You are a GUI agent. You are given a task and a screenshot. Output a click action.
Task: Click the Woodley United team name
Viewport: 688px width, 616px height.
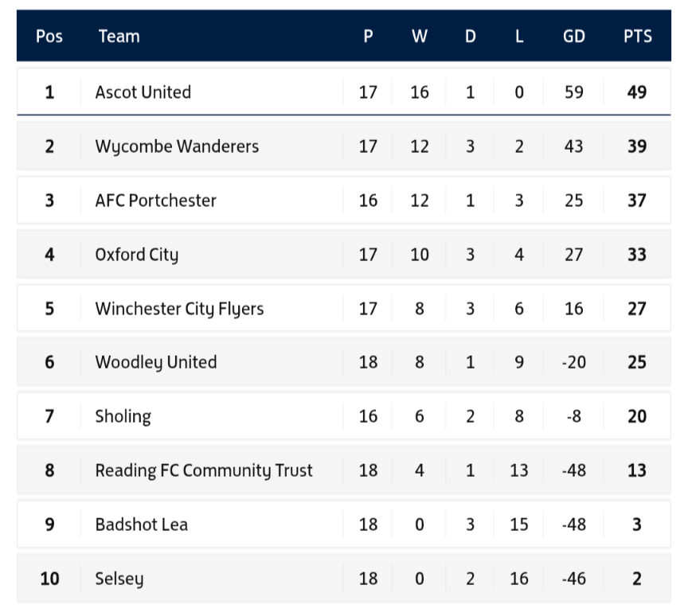click(x=156, y=363)
